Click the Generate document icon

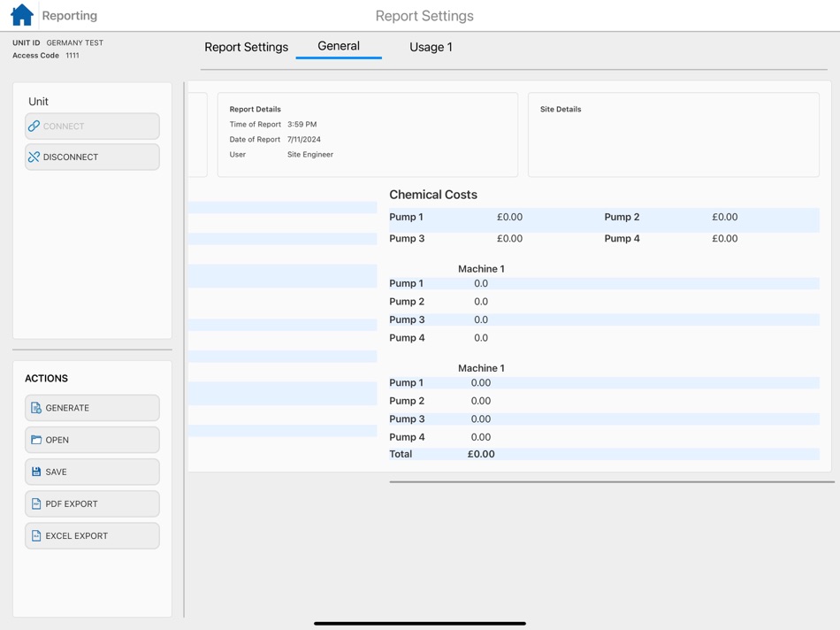36,408
